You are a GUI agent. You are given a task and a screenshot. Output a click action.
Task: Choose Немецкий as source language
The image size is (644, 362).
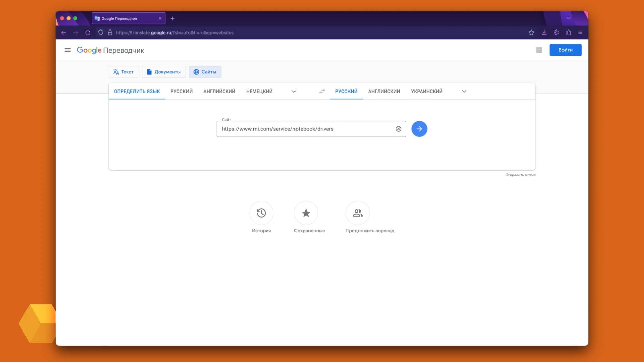[259, 91]
